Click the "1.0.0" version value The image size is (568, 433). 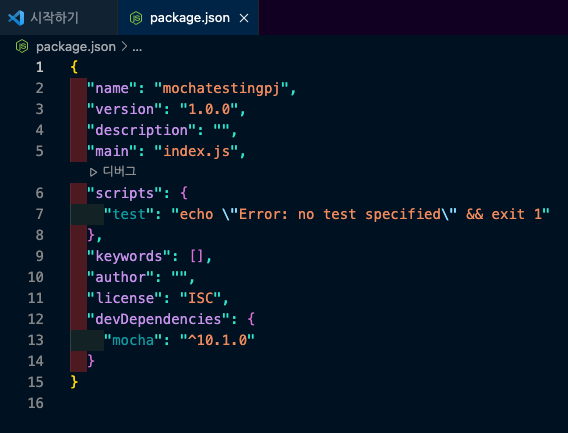coord(209,109)
